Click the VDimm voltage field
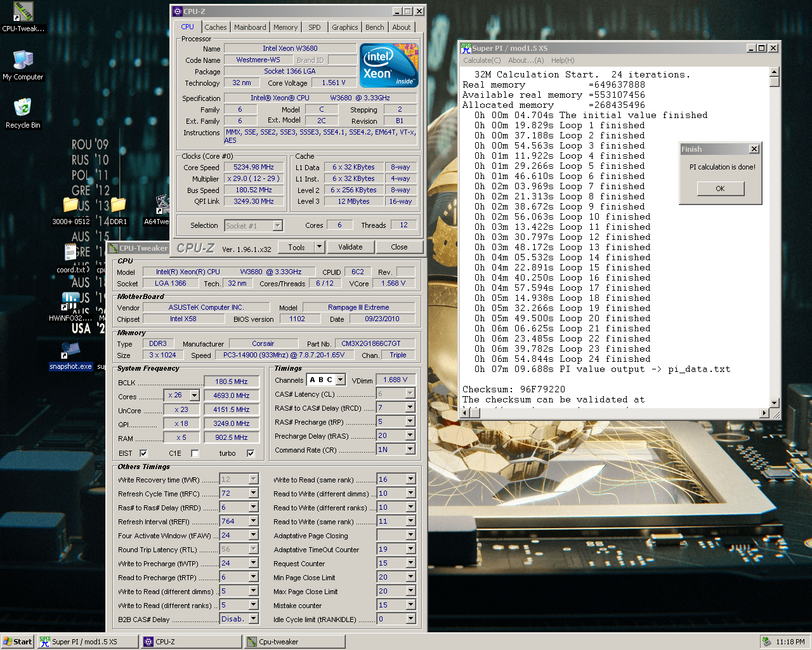 [395, 380]
